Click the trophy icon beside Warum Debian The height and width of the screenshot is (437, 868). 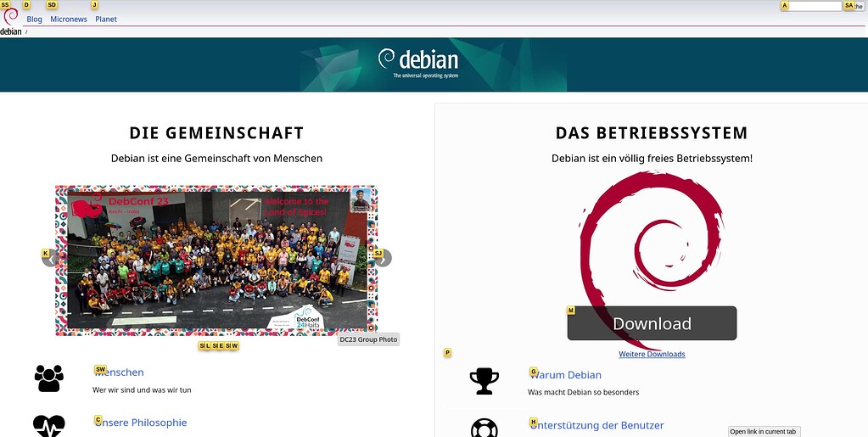pyautogui.click(x=484, y=381)
